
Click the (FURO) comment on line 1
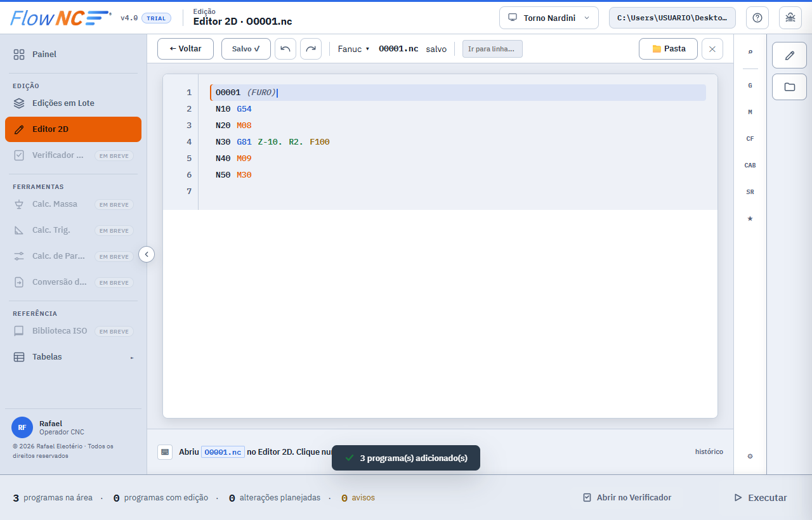tap(261, 93)
